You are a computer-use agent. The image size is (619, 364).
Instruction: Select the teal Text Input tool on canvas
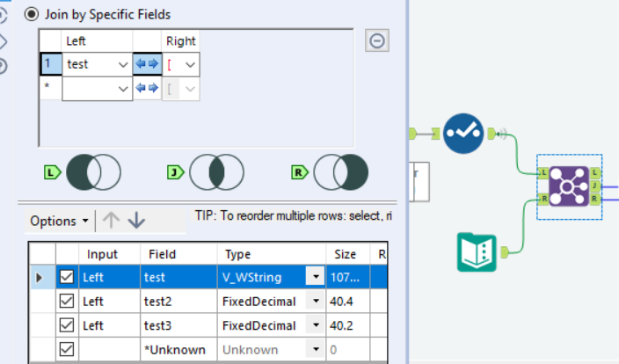click(477, 252)
